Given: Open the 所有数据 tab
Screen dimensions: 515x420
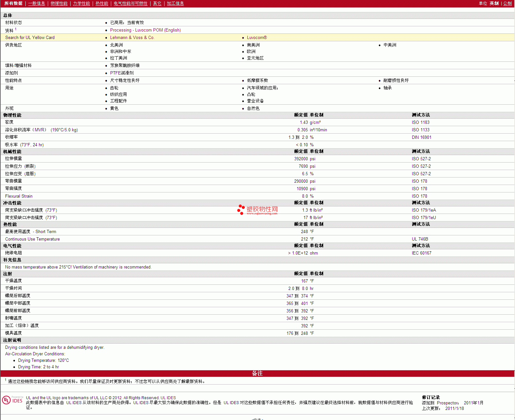Looking at the screenshot, I should pos(13,3).
